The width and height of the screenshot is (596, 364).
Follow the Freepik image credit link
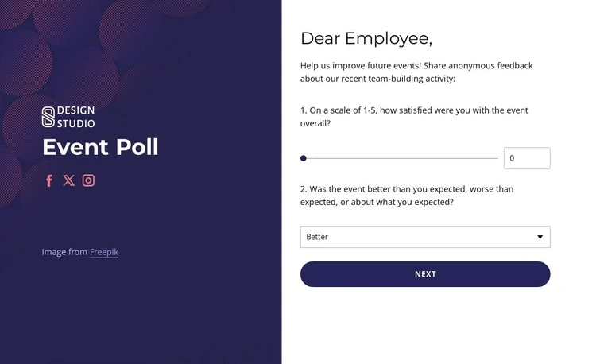(x=103, y=252)
